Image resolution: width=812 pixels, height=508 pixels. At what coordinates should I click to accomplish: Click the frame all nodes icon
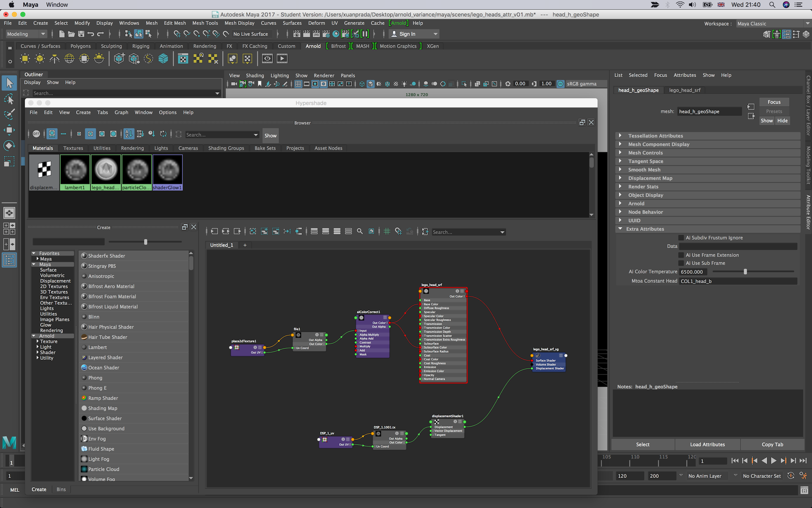253,232
